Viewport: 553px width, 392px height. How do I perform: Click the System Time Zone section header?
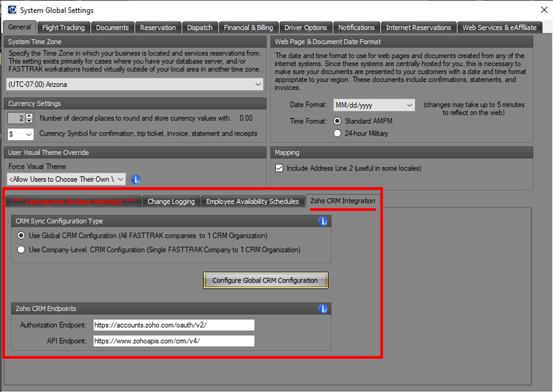(x=135, y=42)
